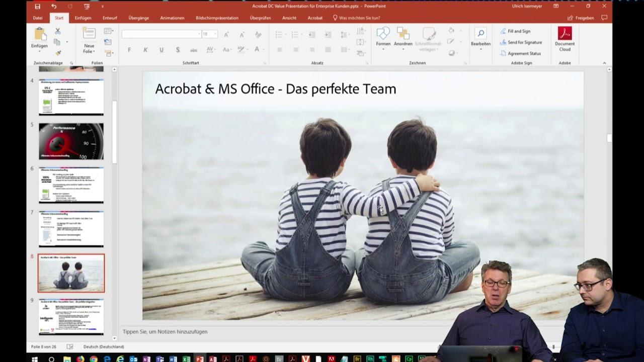
Task: Increase list indent level
Action: (328, 34)
